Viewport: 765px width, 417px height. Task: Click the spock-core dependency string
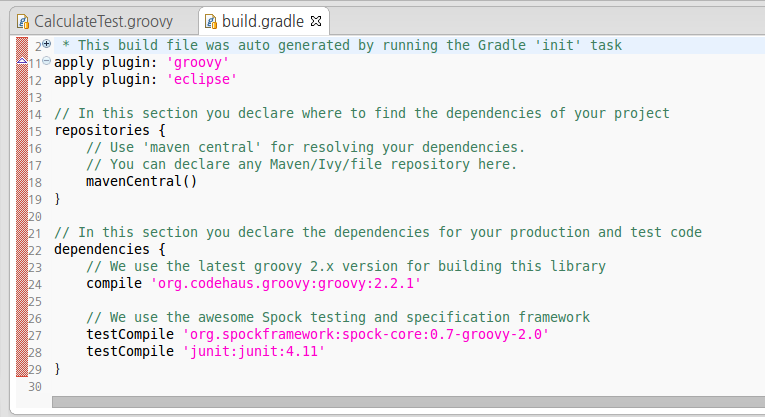click(x=366, y=335)
